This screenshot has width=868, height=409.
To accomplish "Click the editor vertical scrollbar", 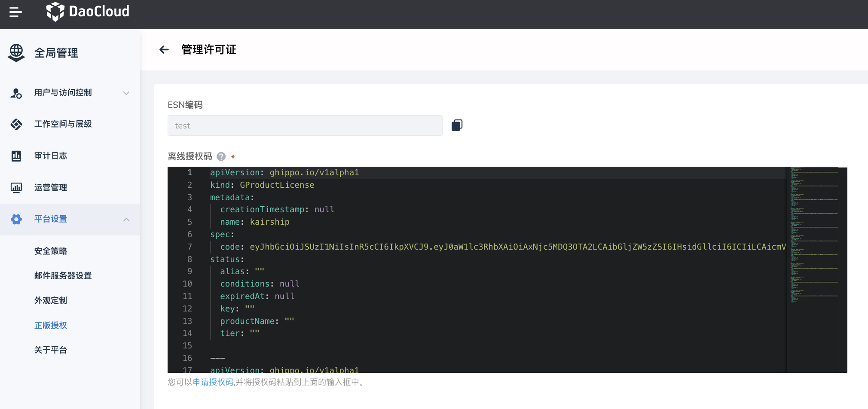I will pyautogui.click(x=843, y=270).
